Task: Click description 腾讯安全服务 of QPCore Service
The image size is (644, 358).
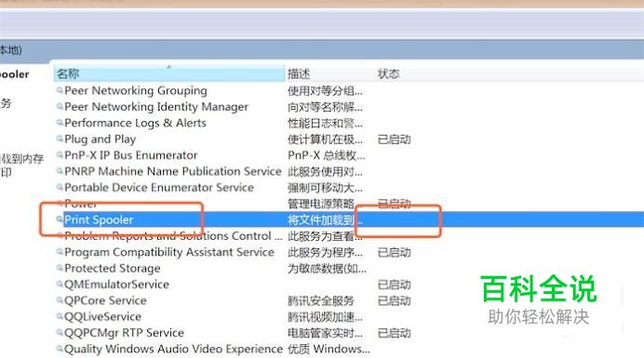Action: (321, 300)
